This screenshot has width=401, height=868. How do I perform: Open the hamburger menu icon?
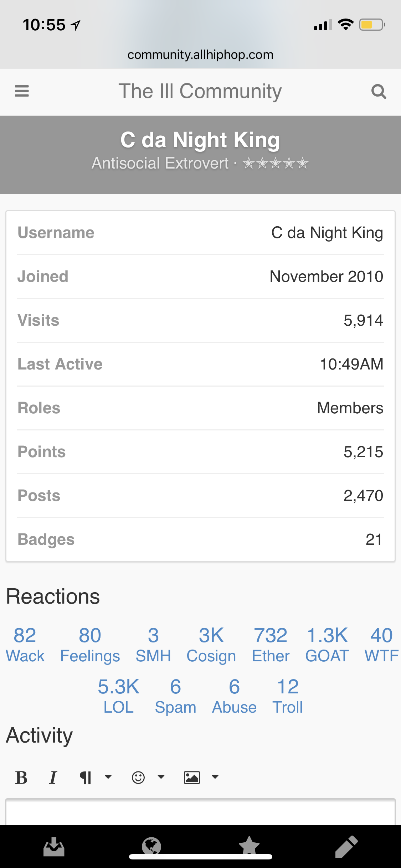[x=22, y=91]
